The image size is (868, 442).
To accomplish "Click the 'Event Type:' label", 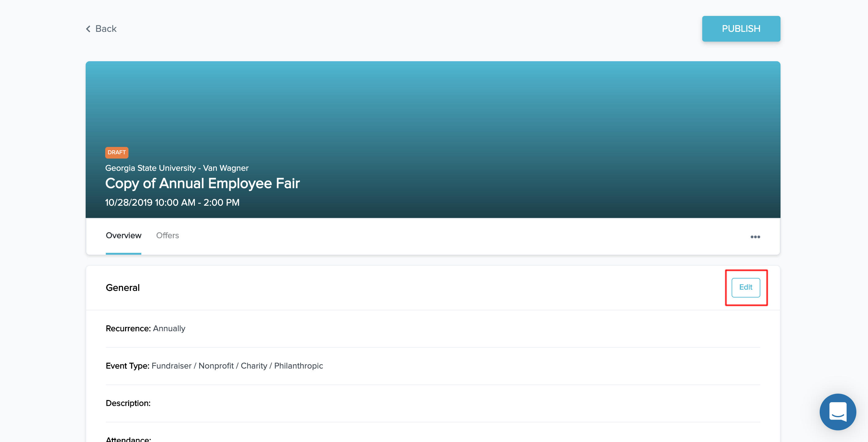I will pos(127,366).
